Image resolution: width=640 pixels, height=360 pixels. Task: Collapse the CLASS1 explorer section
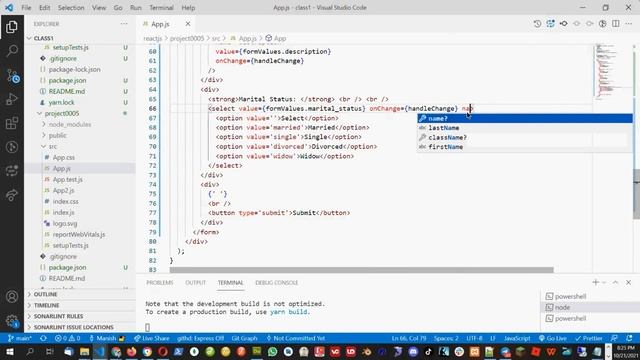[43, 38]
